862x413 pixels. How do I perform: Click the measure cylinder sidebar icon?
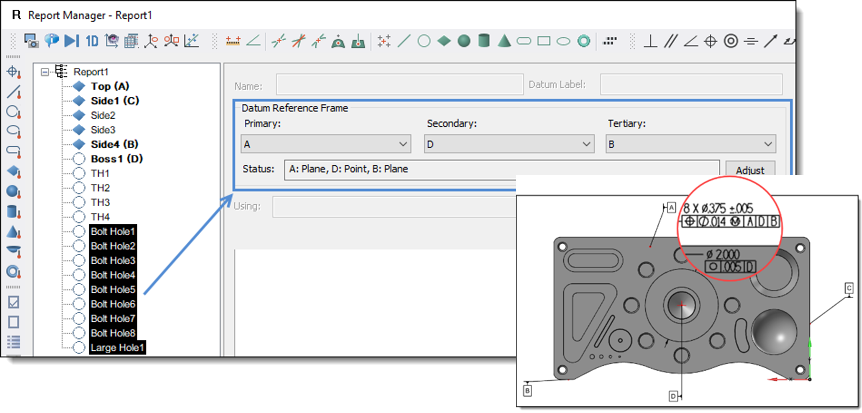[x=14, y=211]
